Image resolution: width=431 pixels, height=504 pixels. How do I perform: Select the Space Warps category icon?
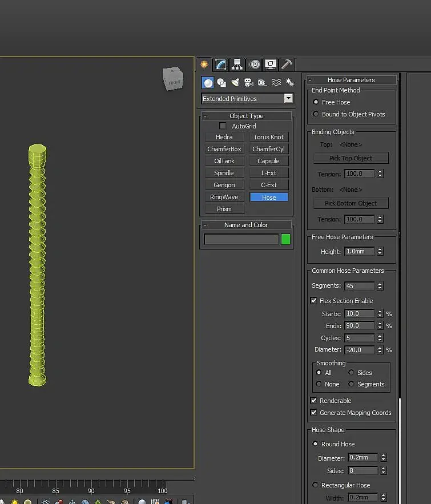tap(276, 83)
